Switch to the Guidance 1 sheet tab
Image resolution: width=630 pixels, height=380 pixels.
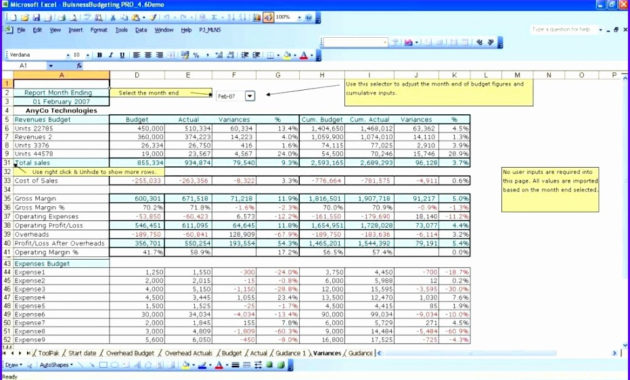click(290, 353)
